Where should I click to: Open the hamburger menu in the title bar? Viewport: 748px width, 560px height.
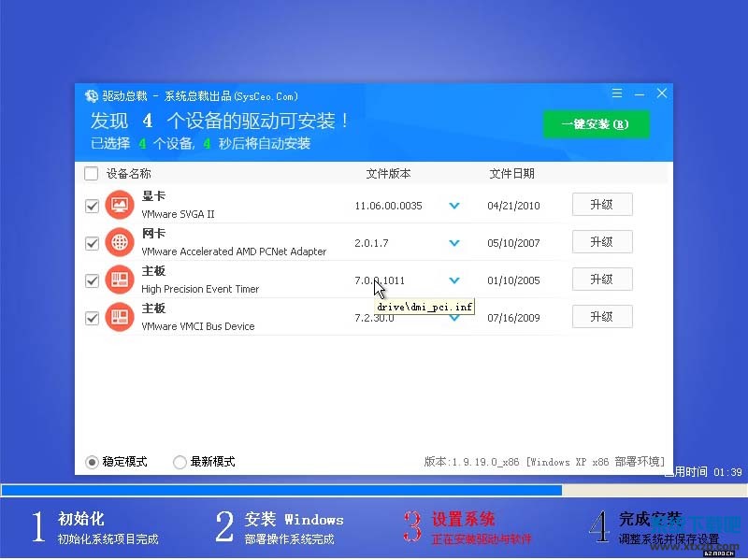pos(617,94)
